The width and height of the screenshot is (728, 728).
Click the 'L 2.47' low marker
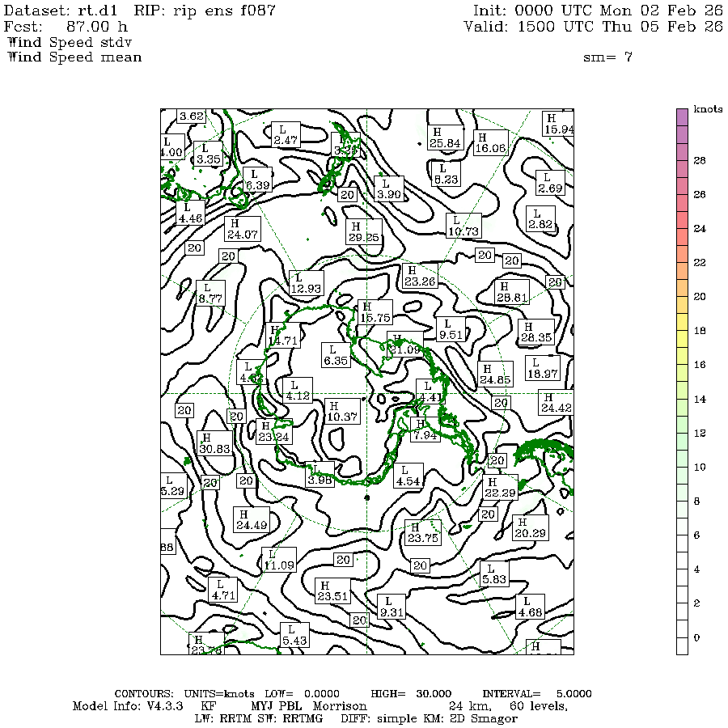pos(286,134)
